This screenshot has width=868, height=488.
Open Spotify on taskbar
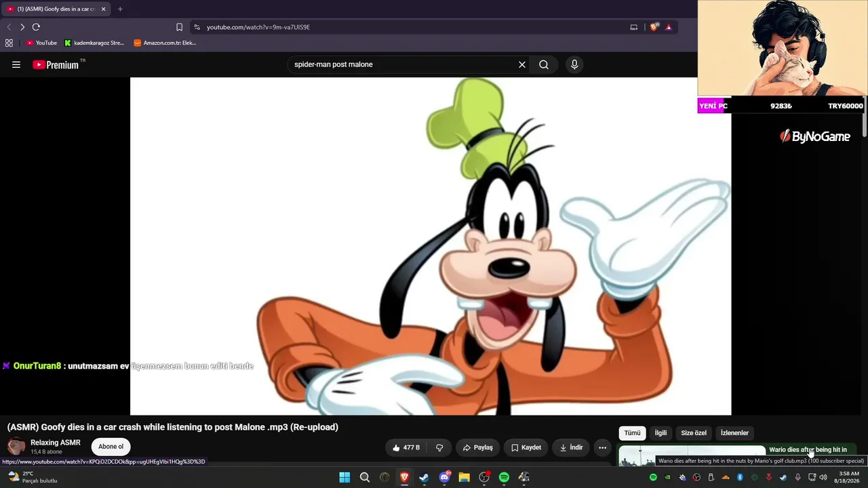tap(504, 477)
